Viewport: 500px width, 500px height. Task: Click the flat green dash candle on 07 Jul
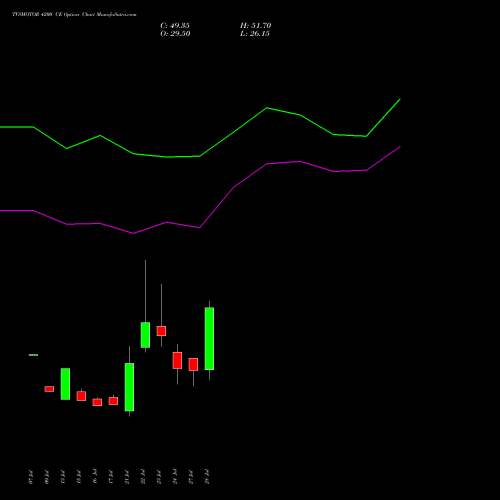point(33,355)
